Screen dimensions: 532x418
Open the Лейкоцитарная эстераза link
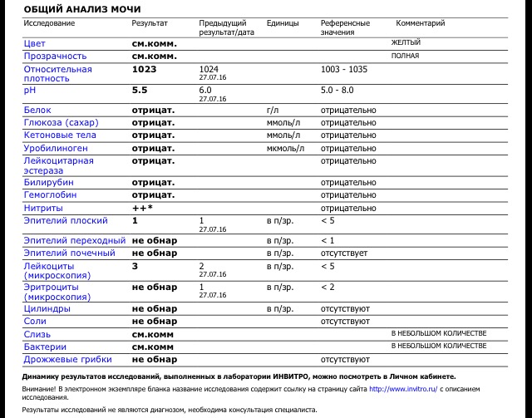click(x=58, y=165)
